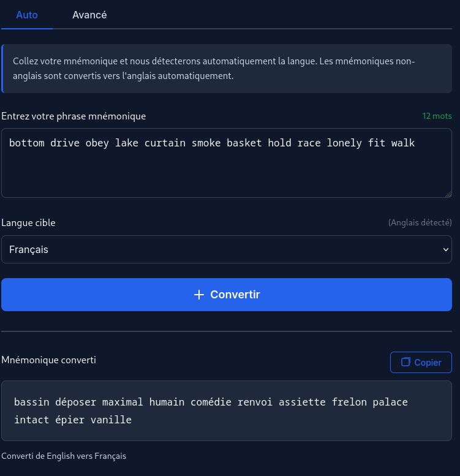Click the '12 mots' word counter

(437, 116)
